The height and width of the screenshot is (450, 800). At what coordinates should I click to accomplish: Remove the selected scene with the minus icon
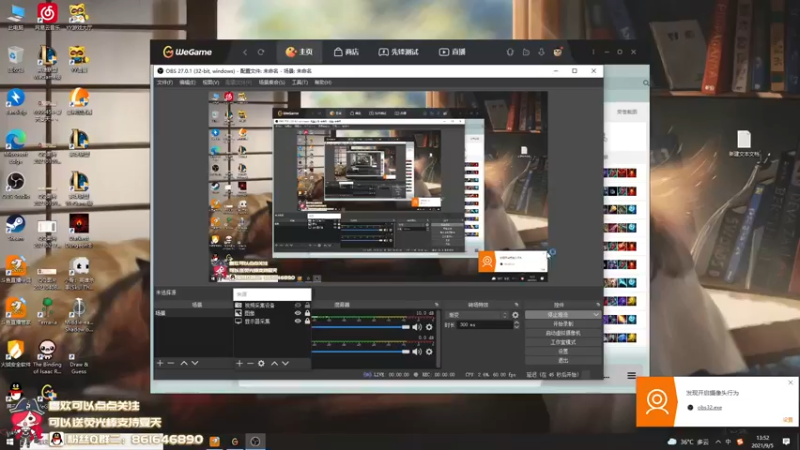[x=171, y=363]
